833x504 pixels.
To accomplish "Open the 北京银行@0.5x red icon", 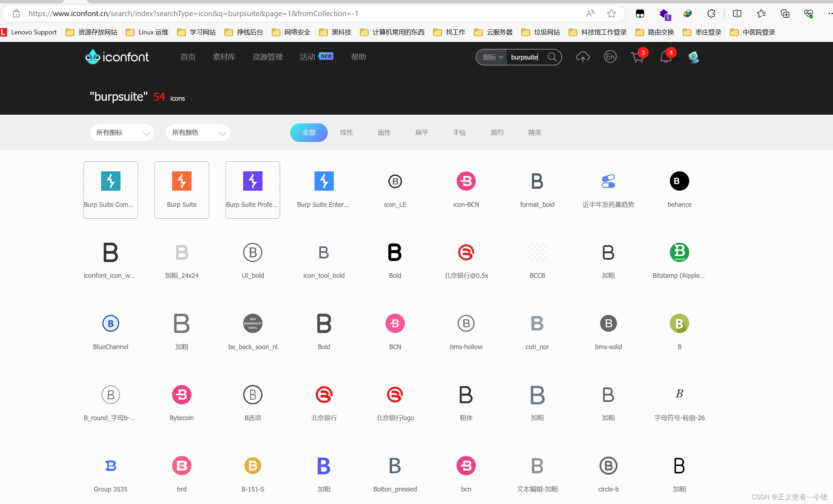I will click(466, 252).
